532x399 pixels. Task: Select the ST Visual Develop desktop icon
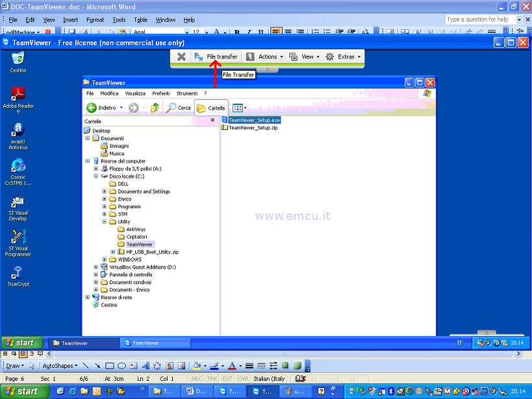18,208
